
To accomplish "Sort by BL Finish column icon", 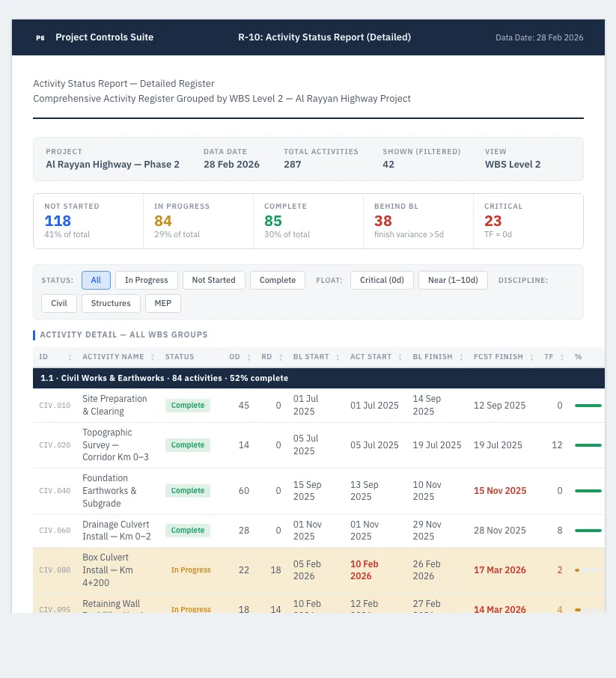I will click(x=461, y=357).
